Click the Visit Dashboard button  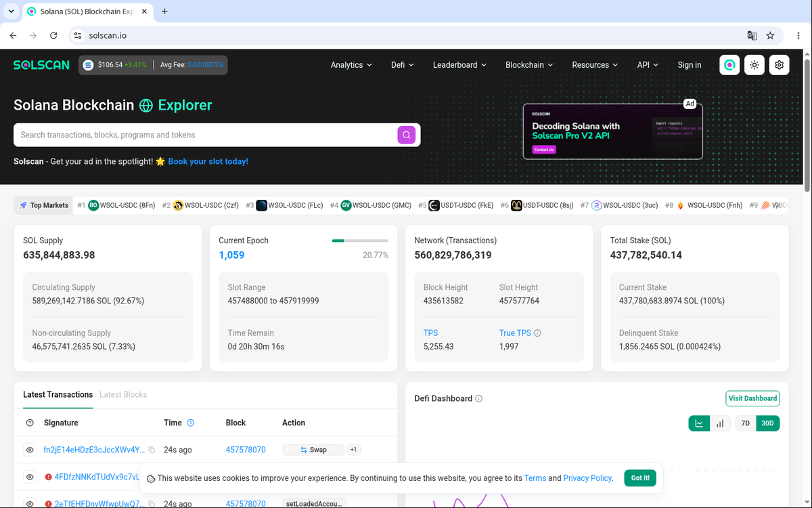[x=752, y=398]
